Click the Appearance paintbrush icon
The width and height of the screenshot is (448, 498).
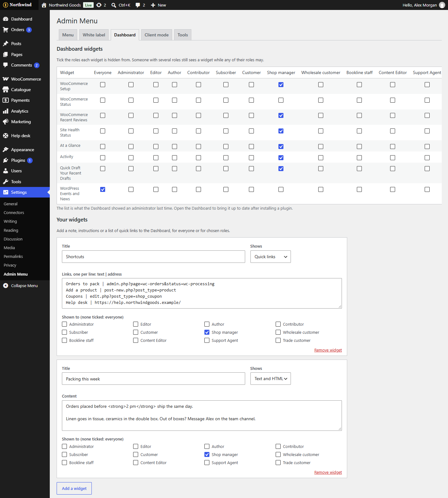6,150
